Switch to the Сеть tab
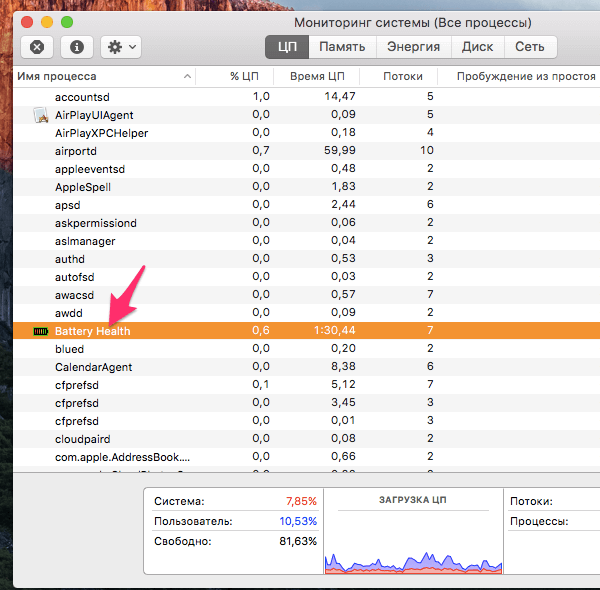Image resolution: width=600 pixels, height=590 pixels. click(x=530, y=47)
